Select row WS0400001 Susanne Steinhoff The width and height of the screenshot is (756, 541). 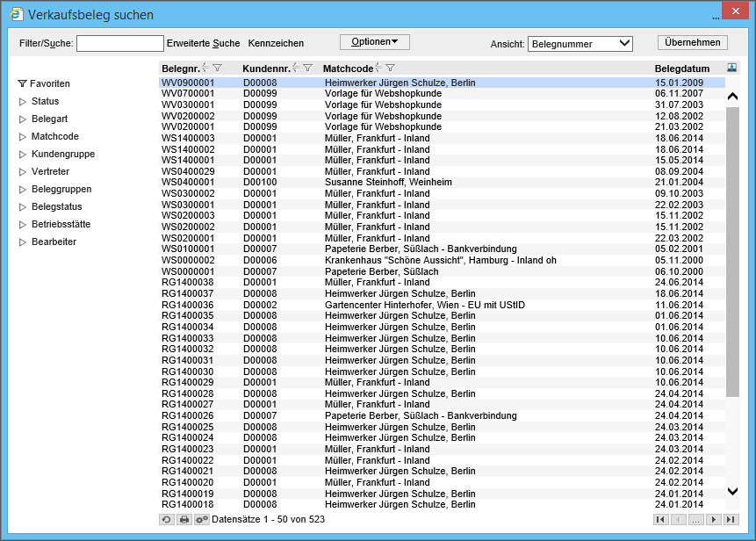(x=443, y=183)
